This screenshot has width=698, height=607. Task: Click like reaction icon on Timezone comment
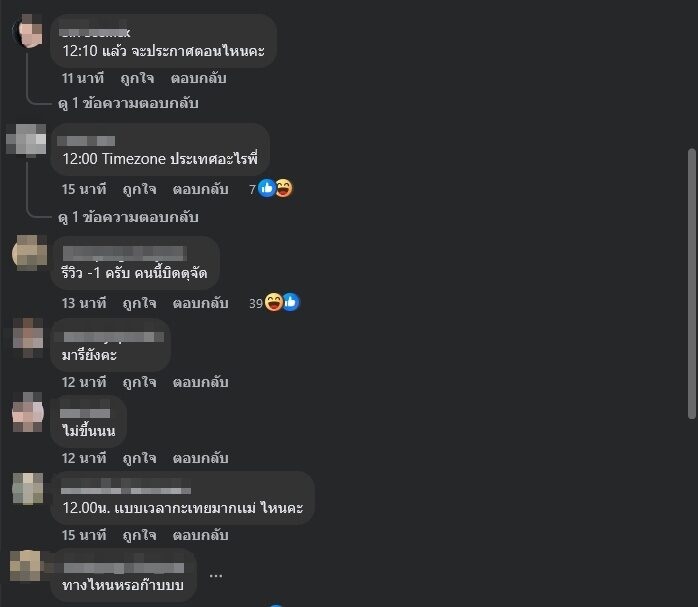point(267,189)
